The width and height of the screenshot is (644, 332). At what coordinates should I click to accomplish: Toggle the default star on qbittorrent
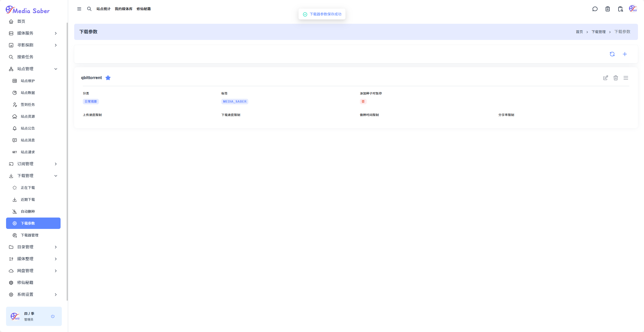coord(108,78)
